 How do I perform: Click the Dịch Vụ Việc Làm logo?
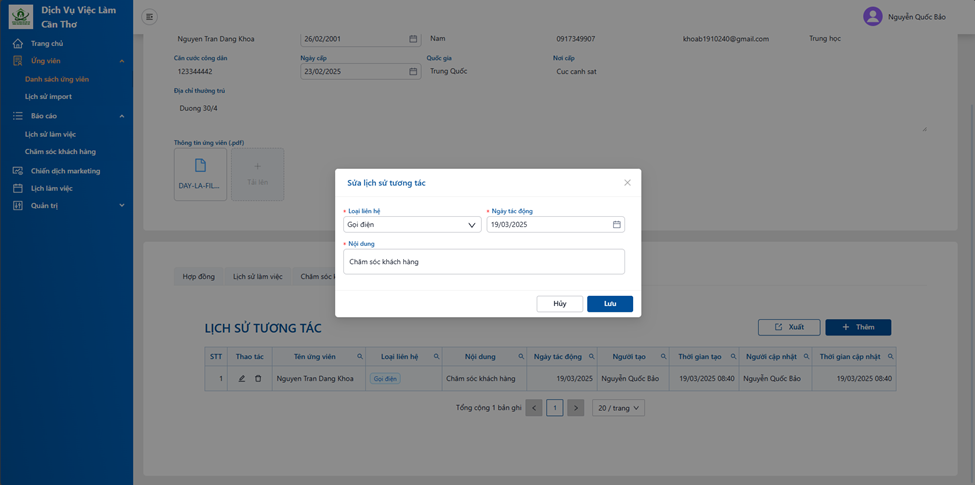[x=21, y=16]
